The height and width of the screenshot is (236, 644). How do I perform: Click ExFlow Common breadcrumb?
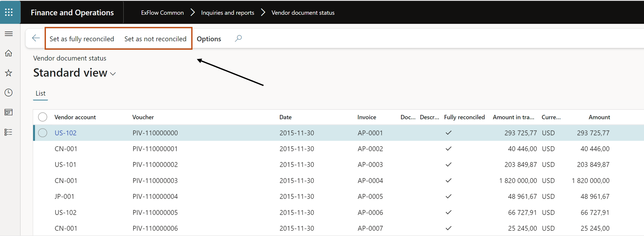click(x=162, y=13)
